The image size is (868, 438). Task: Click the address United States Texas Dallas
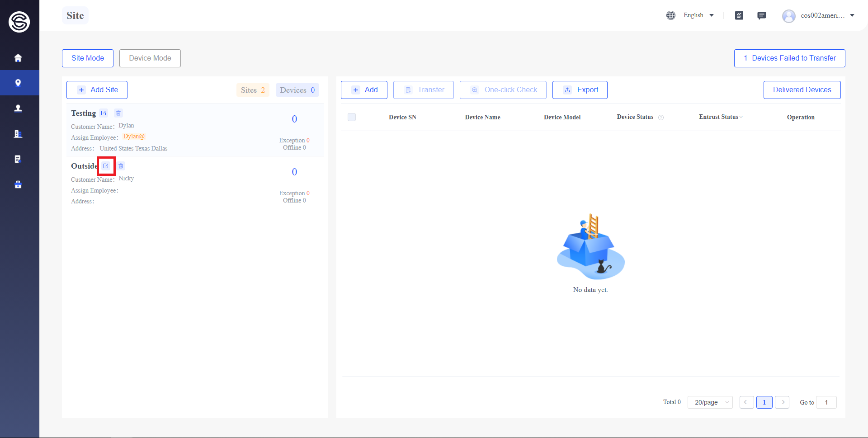[133, 148]
